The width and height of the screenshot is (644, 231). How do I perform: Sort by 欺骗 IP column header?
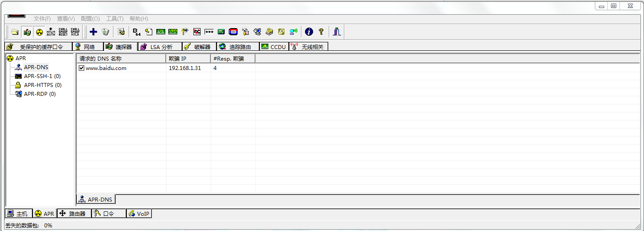(188, 59)
